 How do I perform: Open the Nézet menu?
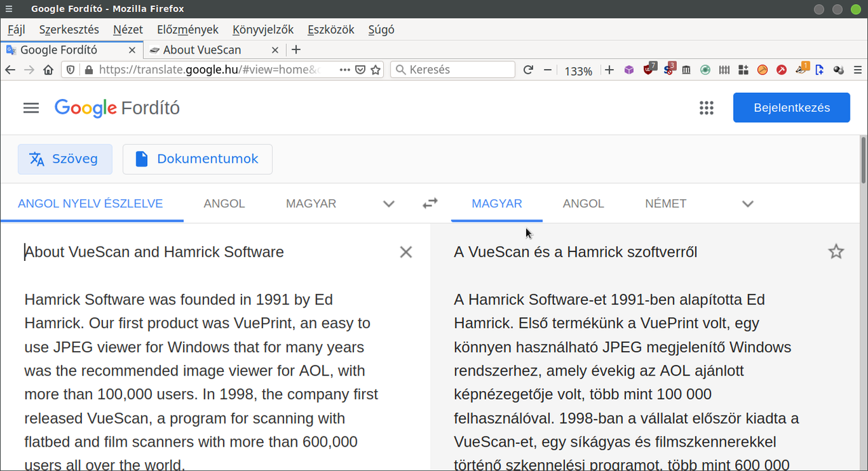128,30
